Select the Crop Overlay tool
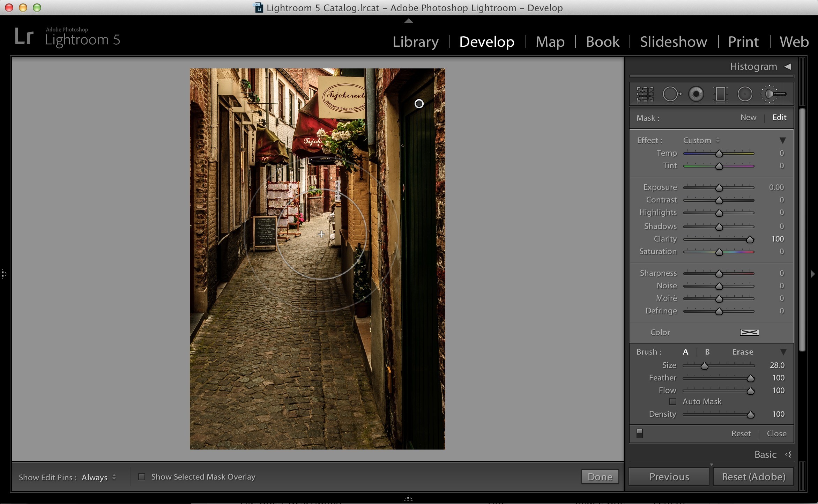This screenshot has height=504, width=818. click(x=645, y=94)
